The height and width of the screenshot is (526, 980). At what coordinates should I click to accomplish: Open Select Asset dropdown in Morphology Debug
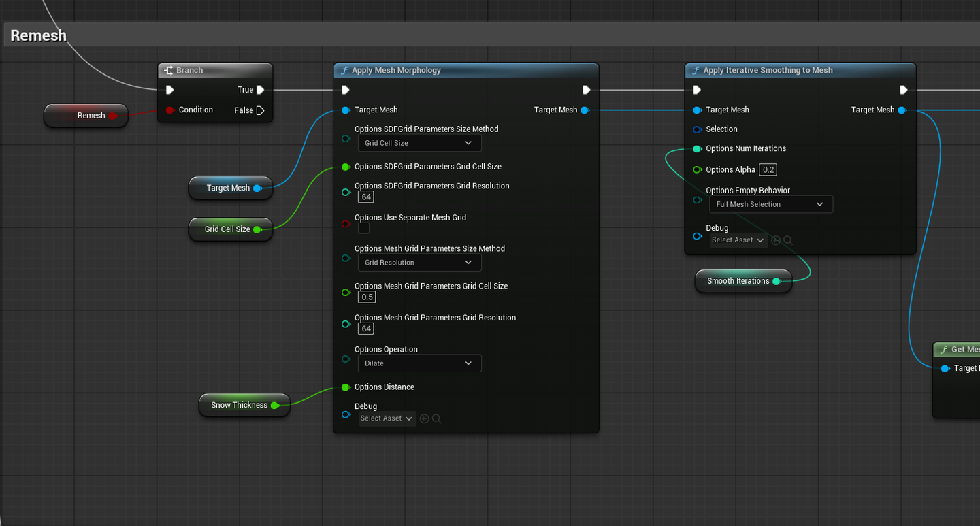387,418
